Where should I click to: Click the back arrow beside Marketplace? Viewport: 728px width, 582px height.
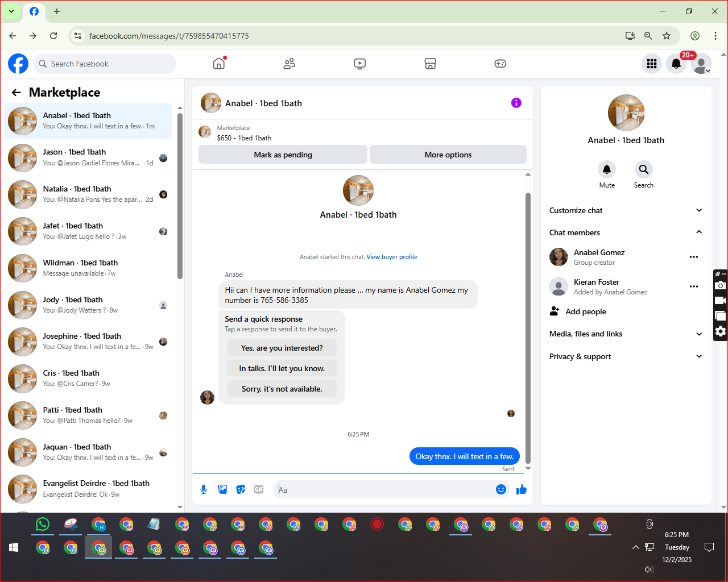16,93
